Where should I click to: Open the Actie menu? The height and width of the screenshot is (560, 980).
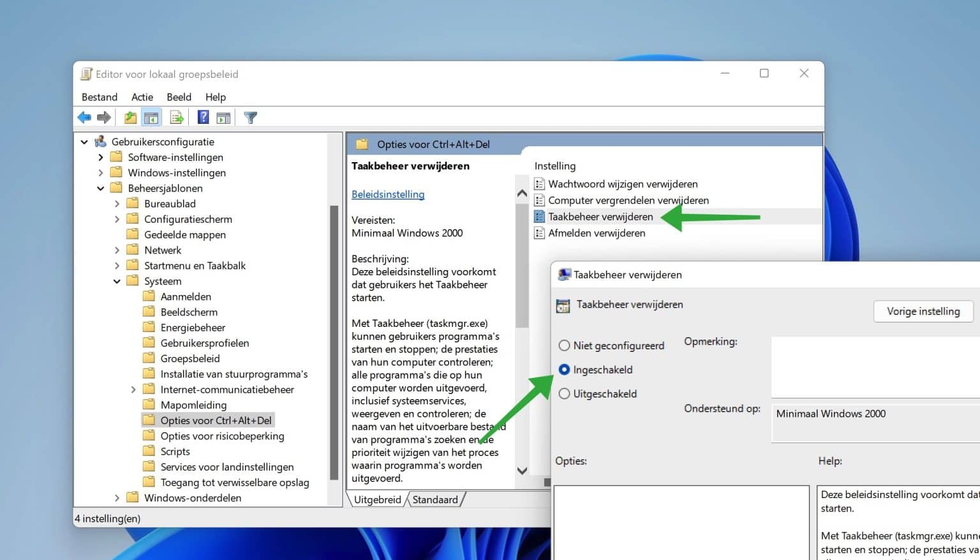coord(142,97)
